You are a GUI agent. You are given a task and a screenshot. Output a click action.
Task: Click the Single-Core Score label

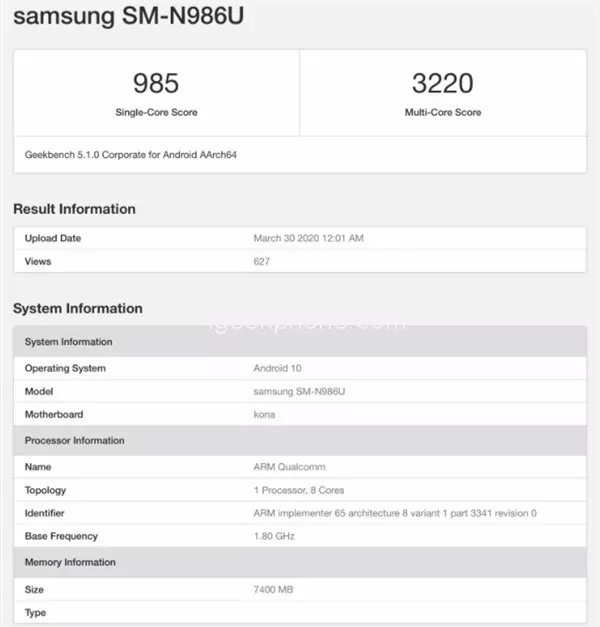[x=156, y=112]
